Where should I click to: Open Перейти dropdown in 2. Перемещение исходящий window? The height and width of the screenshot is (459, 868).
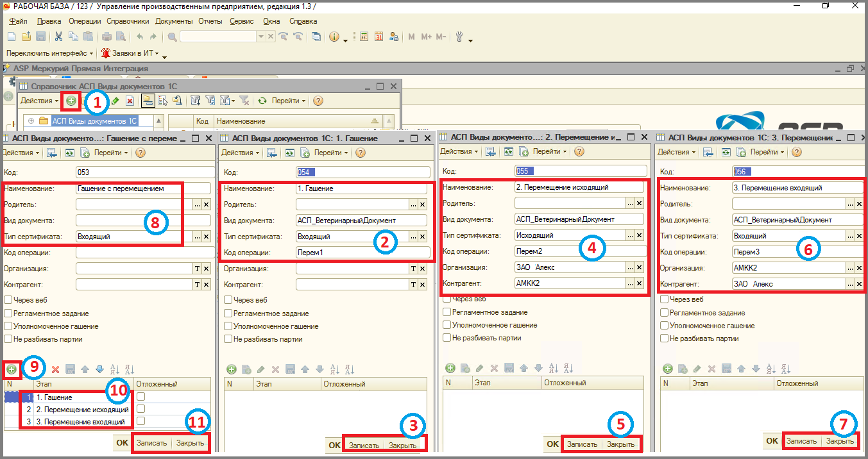pos(550,151)
